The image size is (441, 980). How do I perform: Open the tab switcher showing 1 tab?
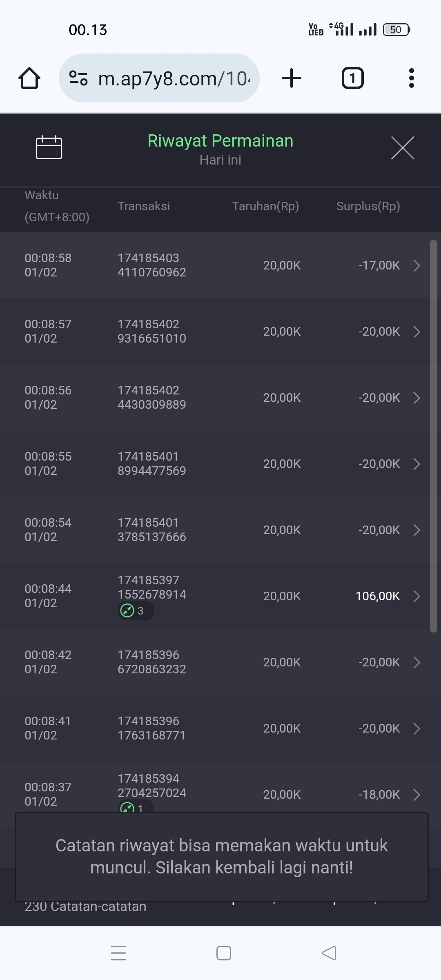pyautogui.click(x=352, y=78)
